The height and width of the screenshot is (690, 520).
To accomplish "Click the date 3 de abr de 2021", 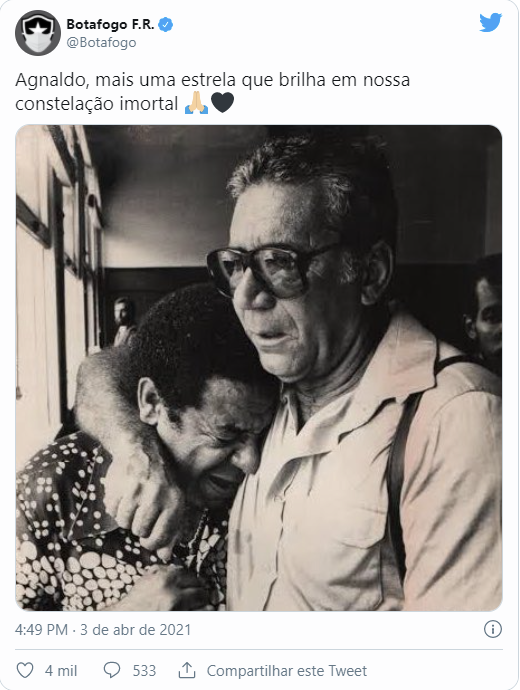I will (135, 630).
